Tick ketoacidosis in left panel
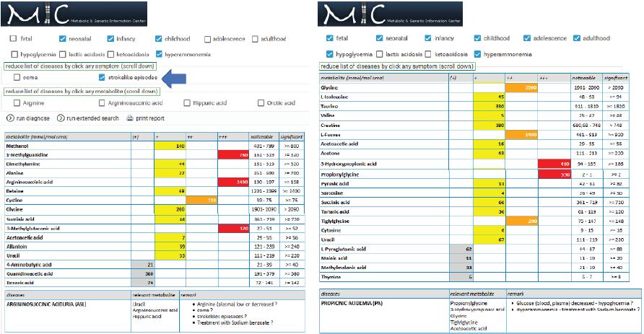The width and height of the screenshot is (644, 334). pyautogui.click(x=110, y=54)
